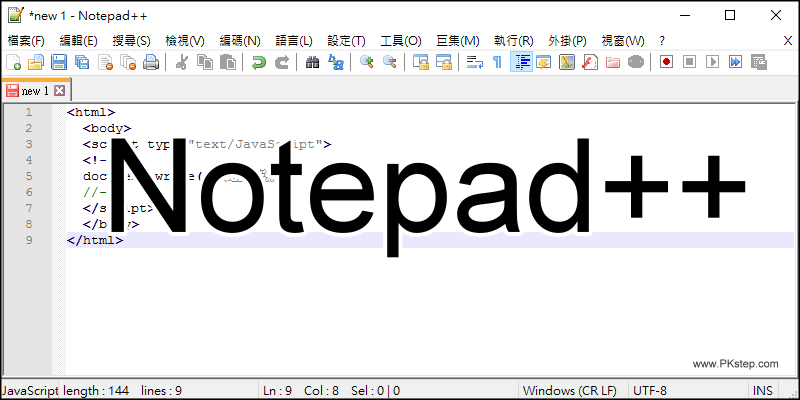Toggle INS insert mode in status bar
The height and width of the screenshot is (400, 800).
(x=763, y=391)
